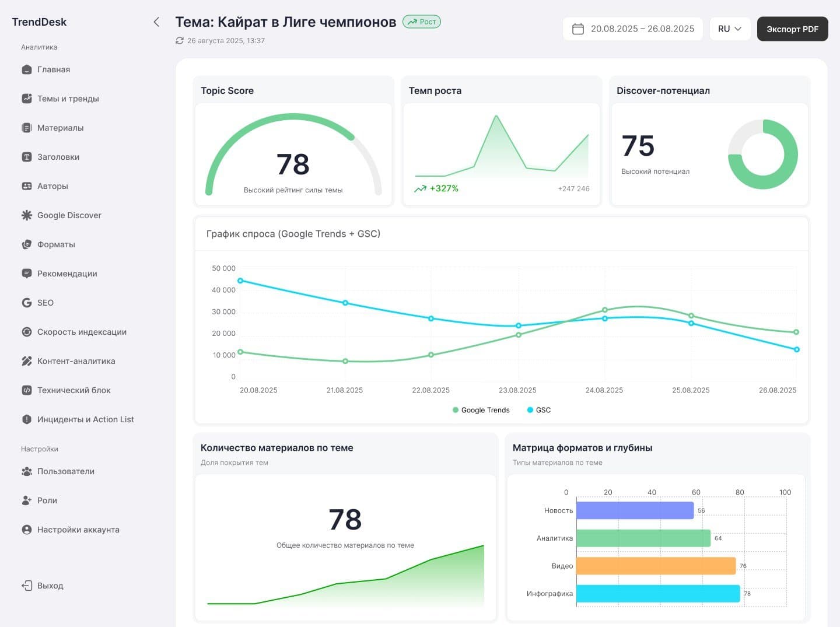Screen dimensions: 840x627
Task: Click the Выход logout icon
Action: 27,586
